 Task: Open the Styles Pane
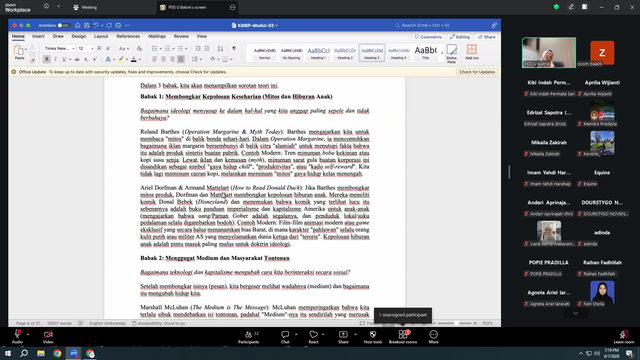451,53
